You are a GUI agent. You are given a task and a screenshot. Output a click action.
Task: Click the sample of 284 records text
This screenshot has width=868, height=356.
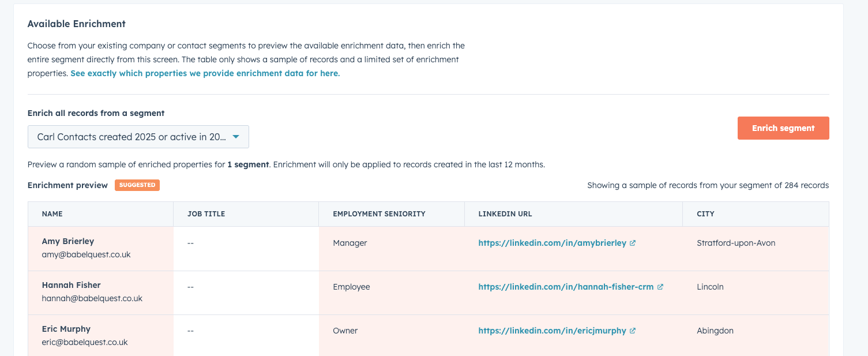(708, 185)
